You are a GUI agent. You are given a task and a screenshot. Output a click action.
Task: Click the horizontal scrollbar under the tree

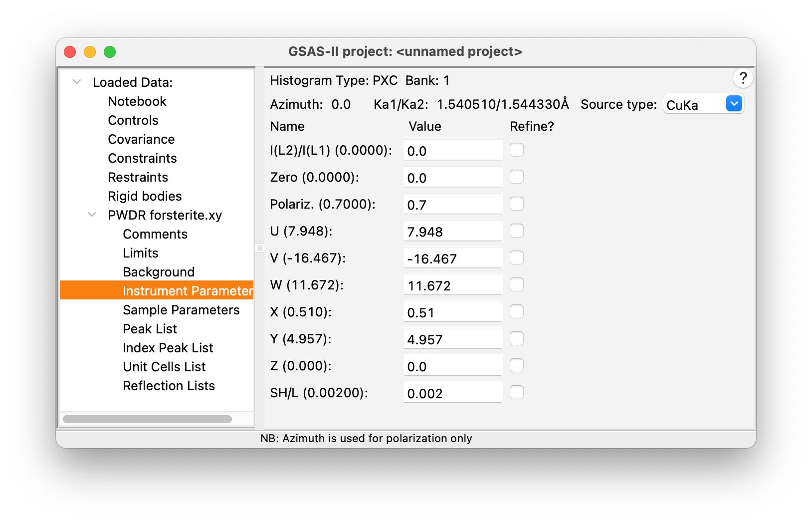147,419
